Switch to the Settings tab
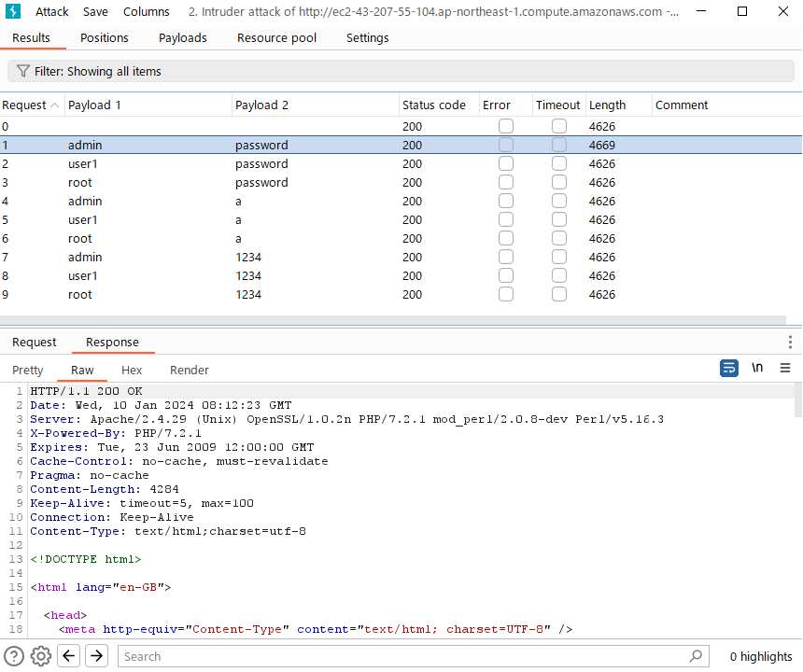Screen dimensions: 803x672 [368, 38]
